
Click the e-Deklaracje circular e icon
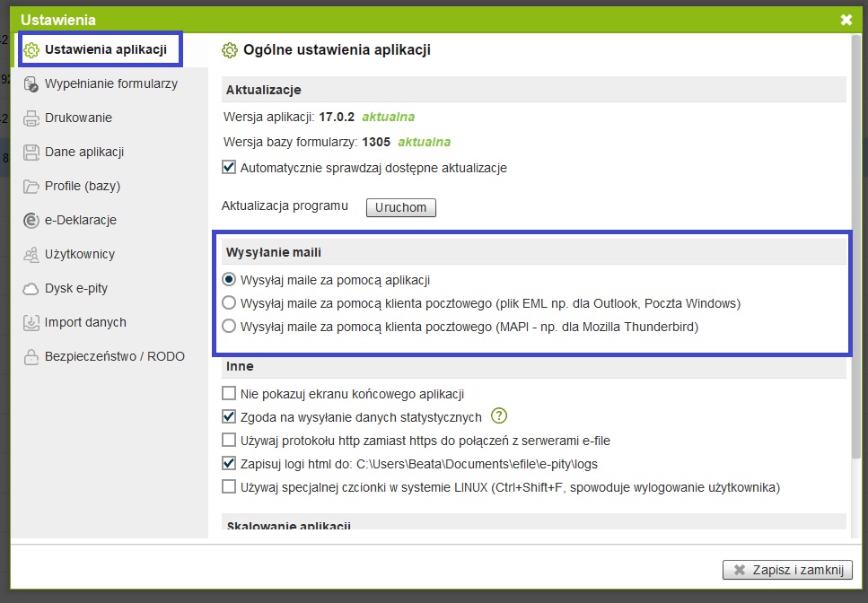(x=31, y=221)
